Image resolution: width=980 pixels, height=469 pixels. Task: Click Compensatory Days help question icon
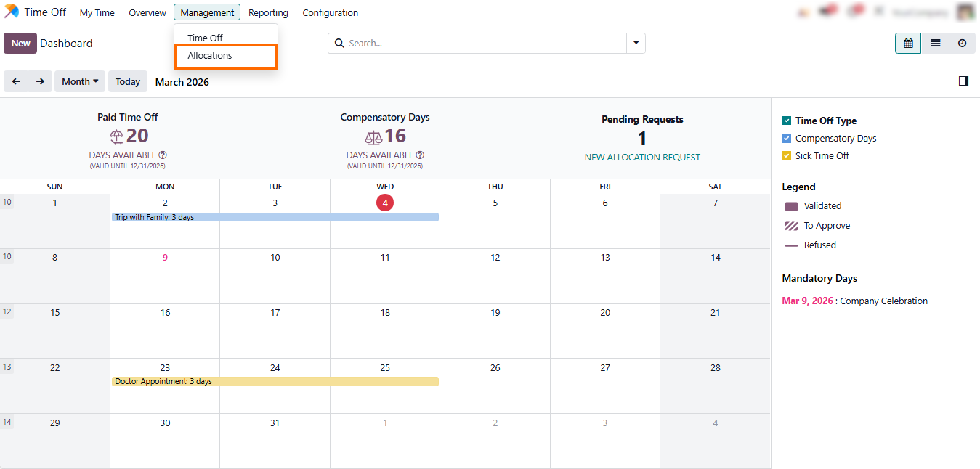(420, 155)
